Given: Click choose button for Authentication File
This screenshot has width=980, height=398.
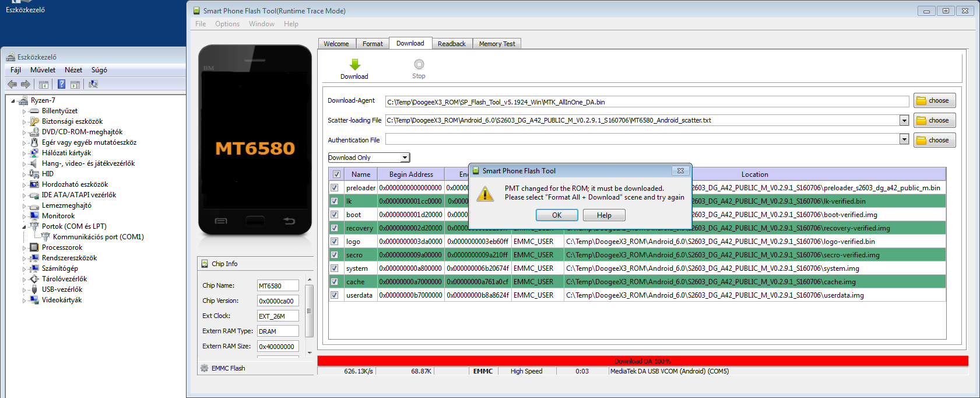Looking at the screenshot, I should point(935,140).
